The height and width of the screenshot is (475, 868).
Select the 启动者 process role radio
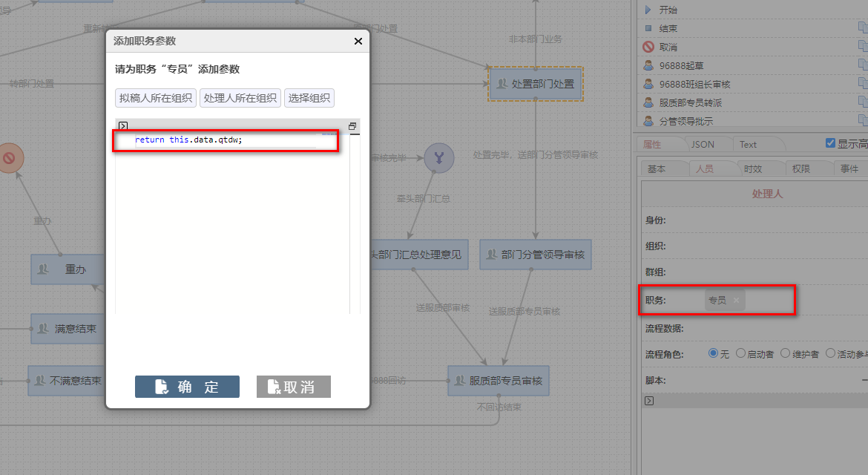740,353
